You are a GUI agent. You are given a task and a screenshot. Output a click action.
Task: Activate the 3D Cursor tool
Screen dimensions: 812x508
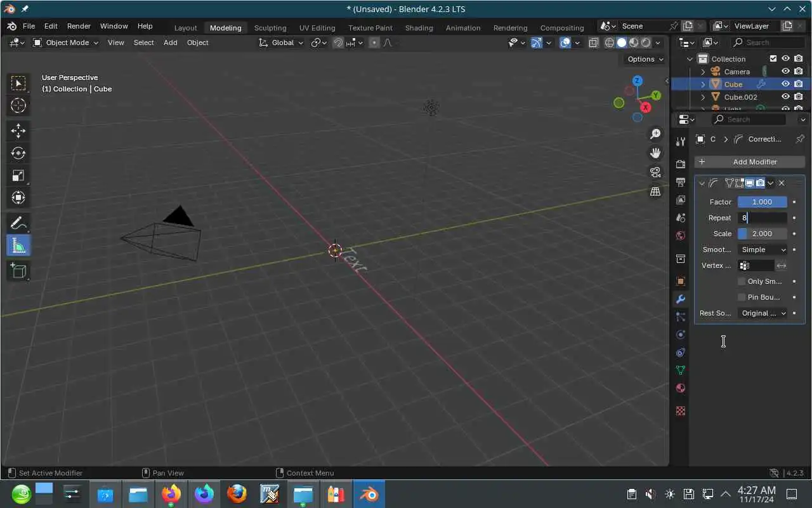click(18, 105)
